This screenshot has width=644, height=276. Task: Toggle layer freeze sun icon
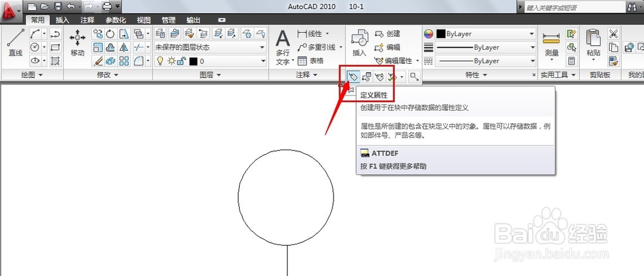[x=171, y=61]
